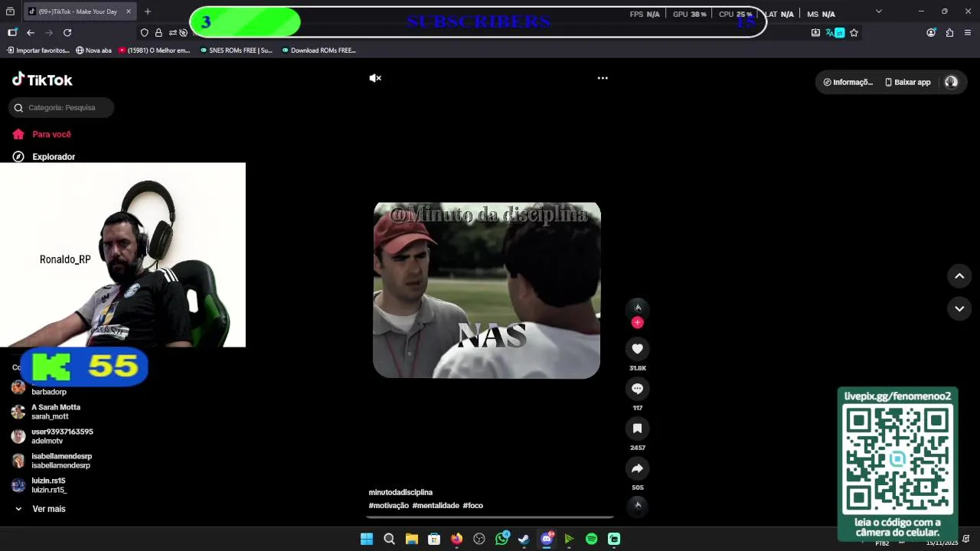Select the TikTok browser tab
This screenshot has width=980, height=551.
[79, 11]
